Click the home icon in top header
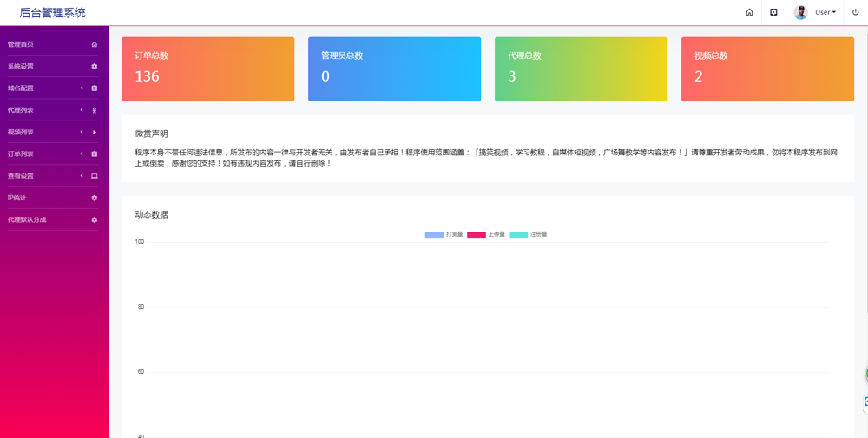 tap(749, 13)
